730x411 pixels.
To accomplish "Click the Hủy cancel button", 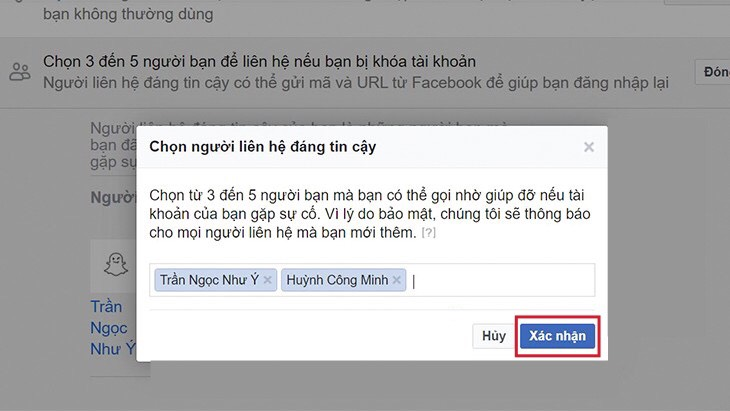I will 493,336.
